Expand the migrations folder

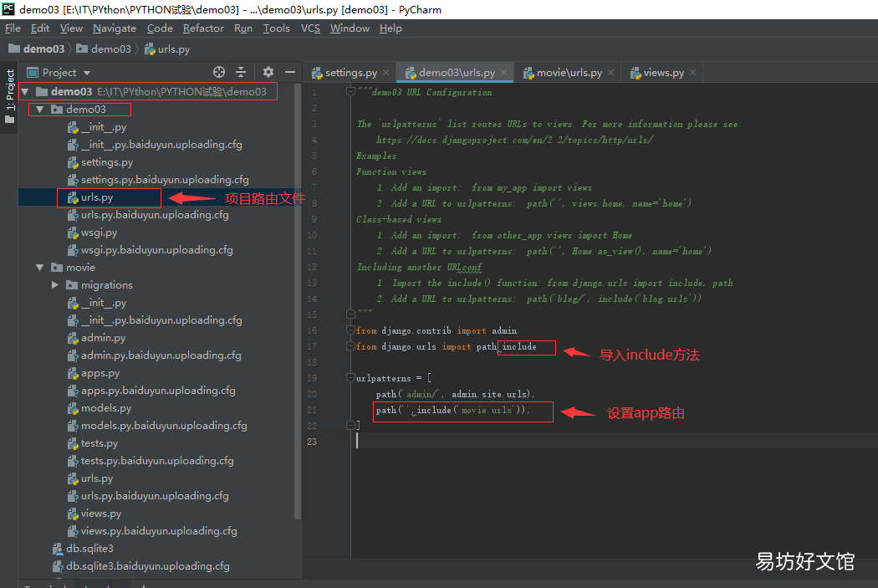point(55,285)
